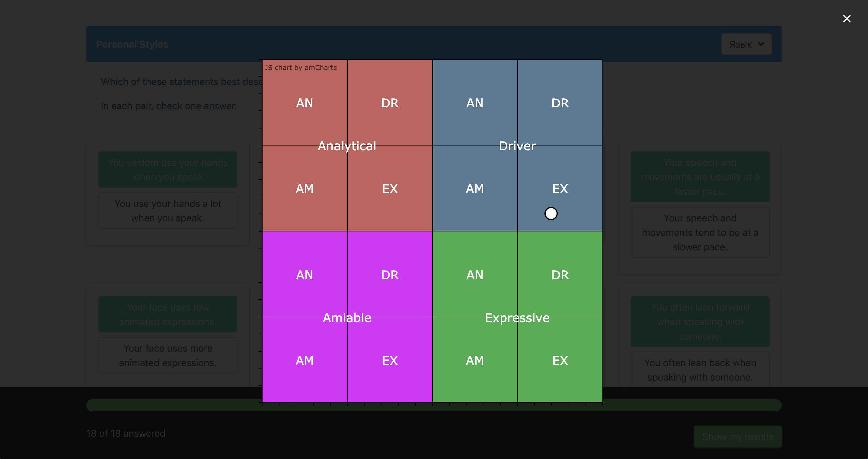
Task: Choose 'Your speech and movements tend to be at a slower pace'
Action: 700,232
